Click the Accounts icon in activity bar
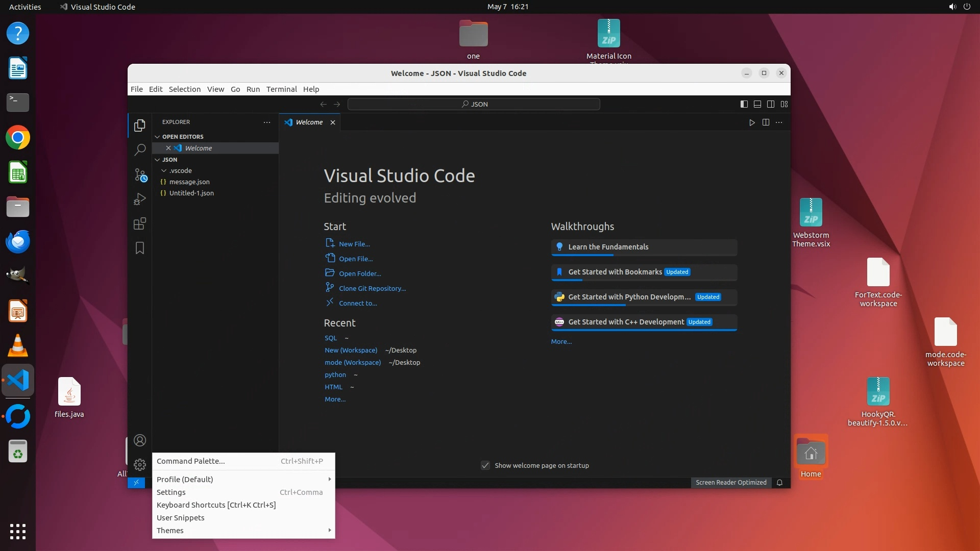Image resolution: width=980 pixels, height=551 pixels. click(x=139, y=440)
